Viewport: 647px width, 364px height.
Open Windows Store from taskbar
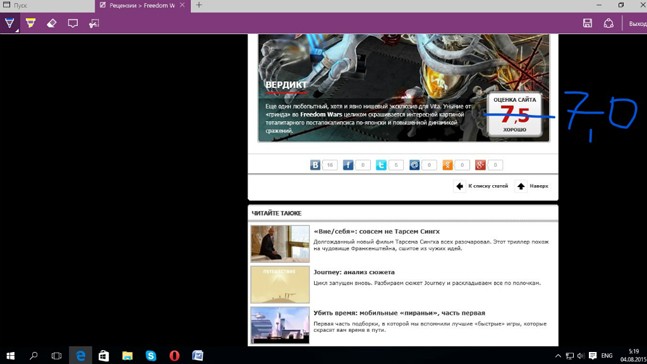coord(104,355)
